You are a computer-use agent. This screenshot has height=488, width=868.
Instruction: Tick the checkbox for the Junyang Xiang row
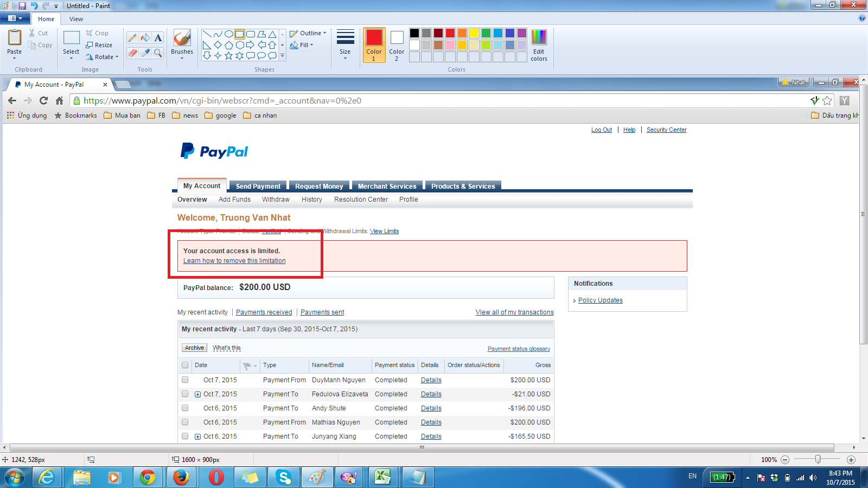pos(185,436)
